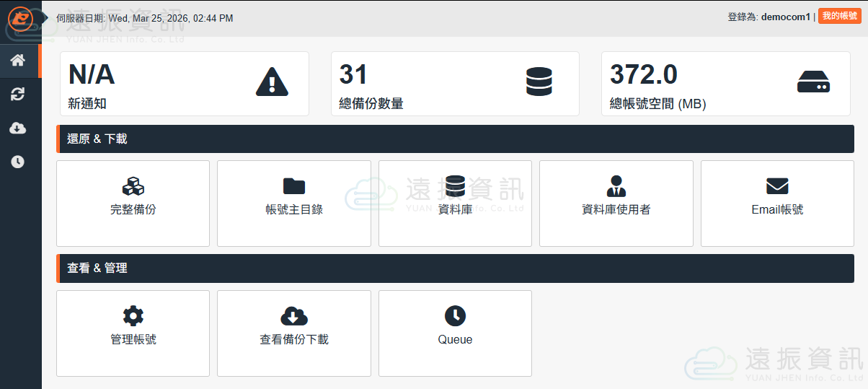
Task: Open the cloud download sidebar icon
Action: click(x=18, y=128)
